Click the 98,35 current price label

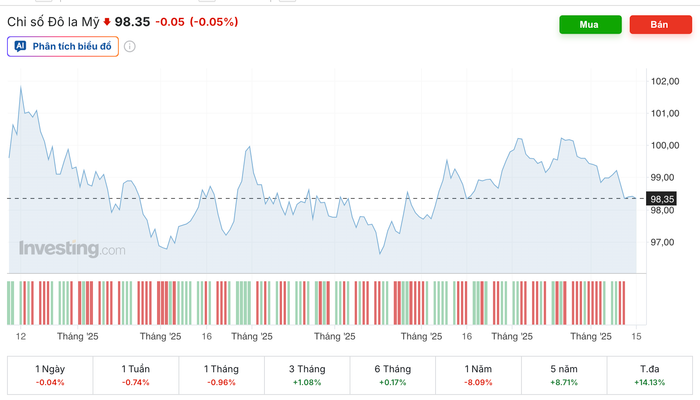pyautogui.click(x=662, y=199)
